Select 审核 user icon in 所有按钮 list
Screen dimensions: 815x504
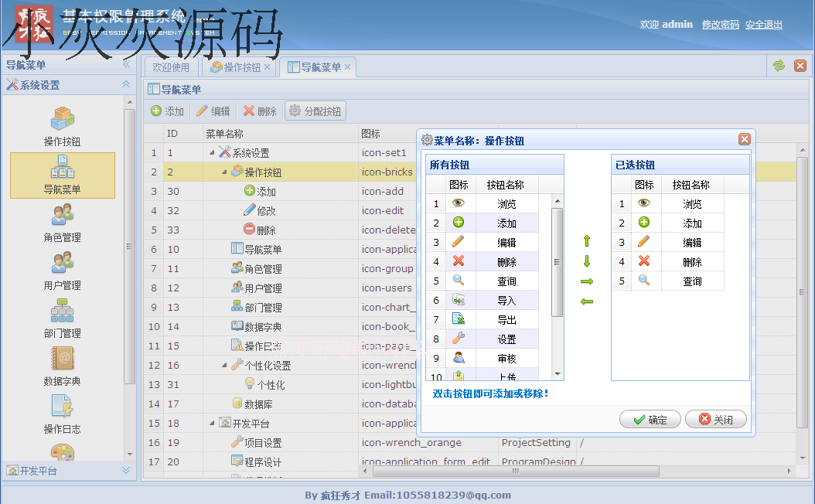[458, 357]
